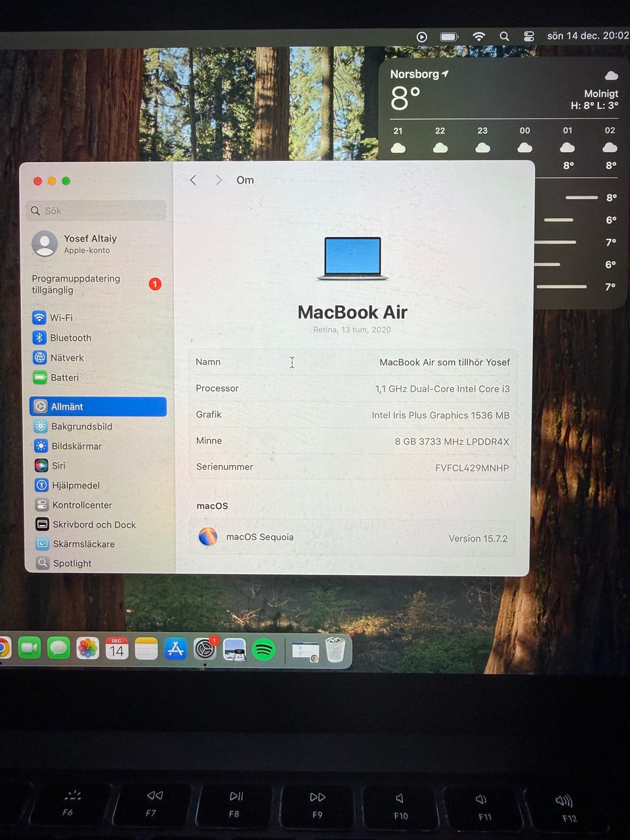Open Calendar from the Dock
This screenshot has height=840, width=630.
117,648
